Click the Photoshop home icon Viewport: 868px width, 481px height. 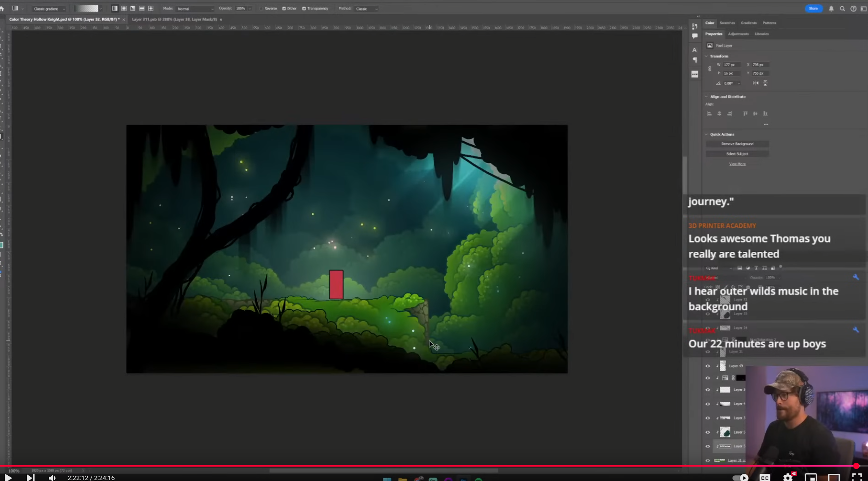[2, 9]
